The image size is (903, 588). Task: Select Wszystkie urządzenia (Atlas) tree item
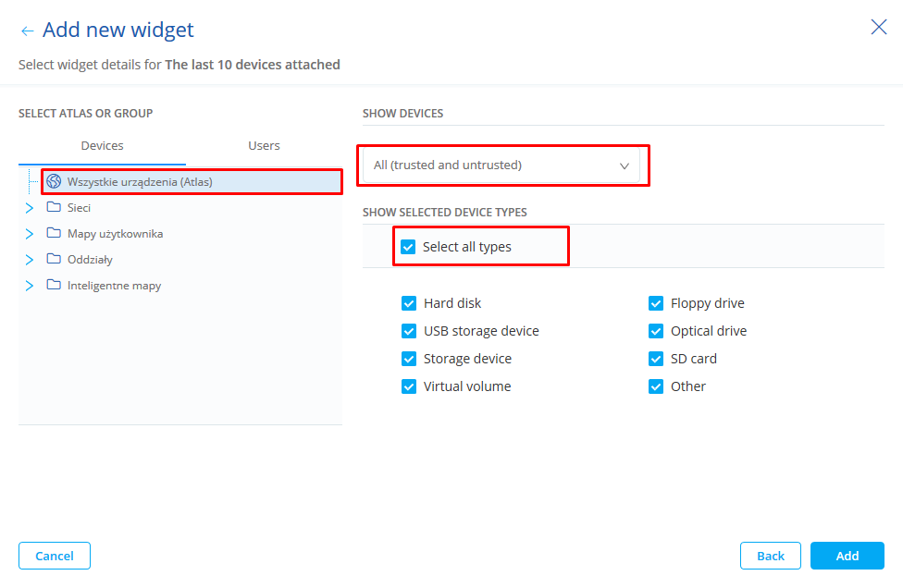140,181
